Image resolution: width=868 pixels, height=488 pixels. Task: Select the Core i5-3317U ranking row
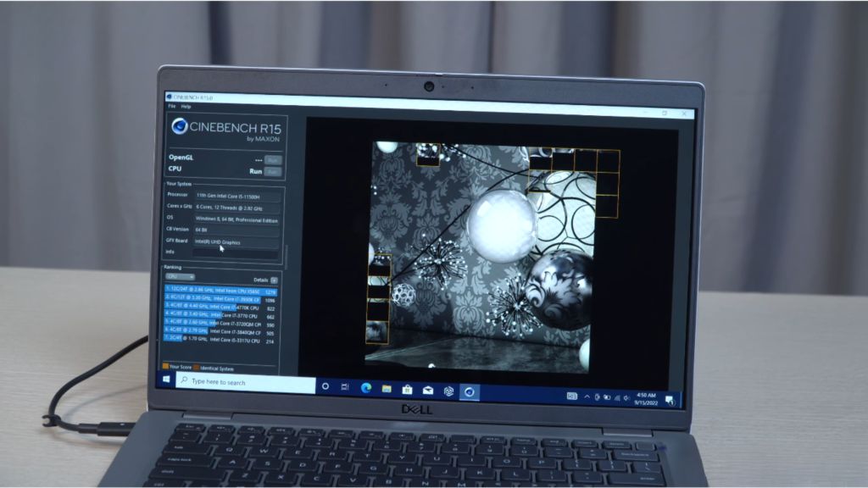(220, 340)
